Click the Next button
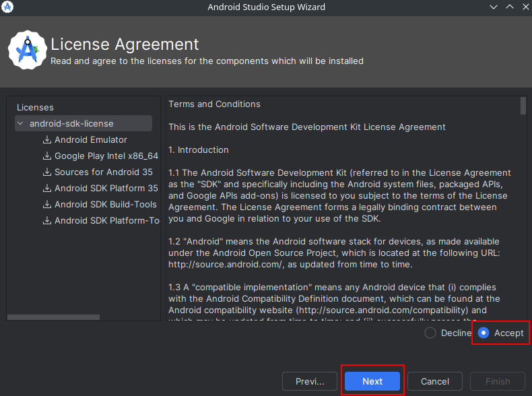The width and height of the screenshot is (532, 396). click(x=372, y=381)
